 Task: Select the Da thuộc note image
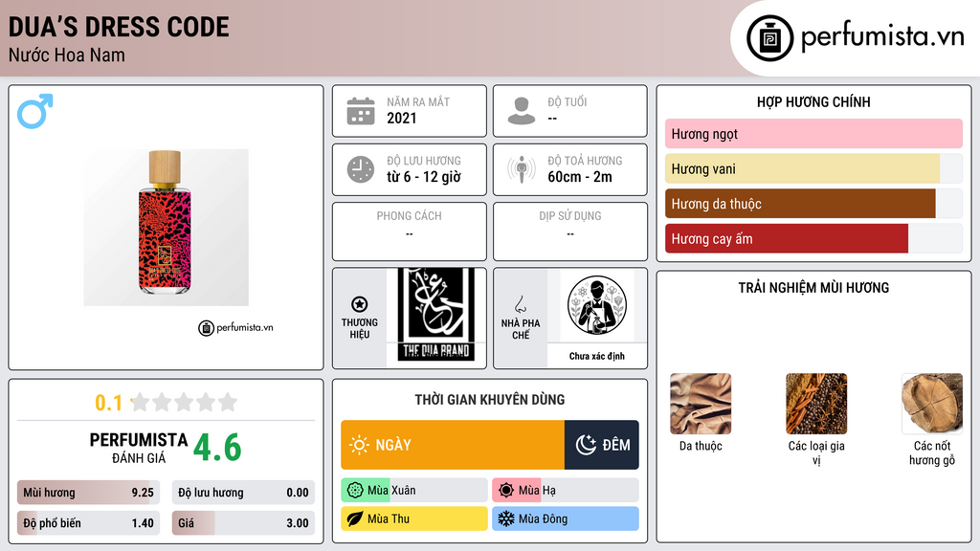(701, 404)
